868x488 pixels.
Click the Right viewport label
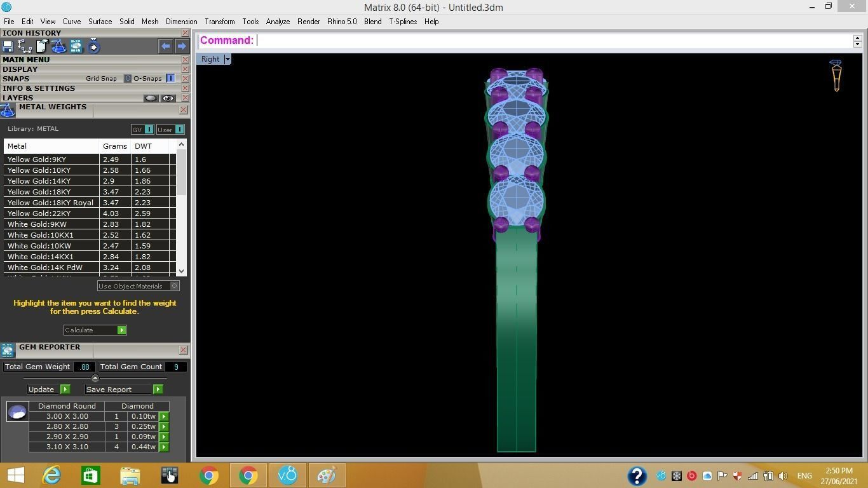210,59
